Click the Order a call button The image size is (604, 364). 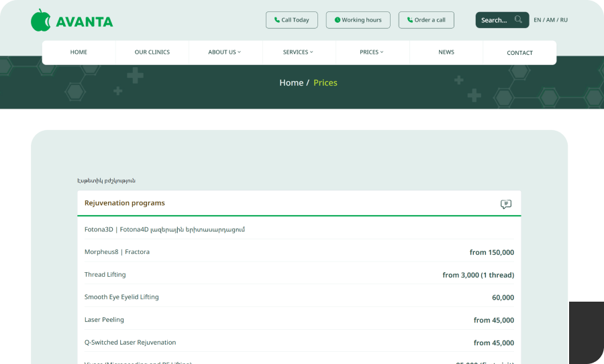426,20
